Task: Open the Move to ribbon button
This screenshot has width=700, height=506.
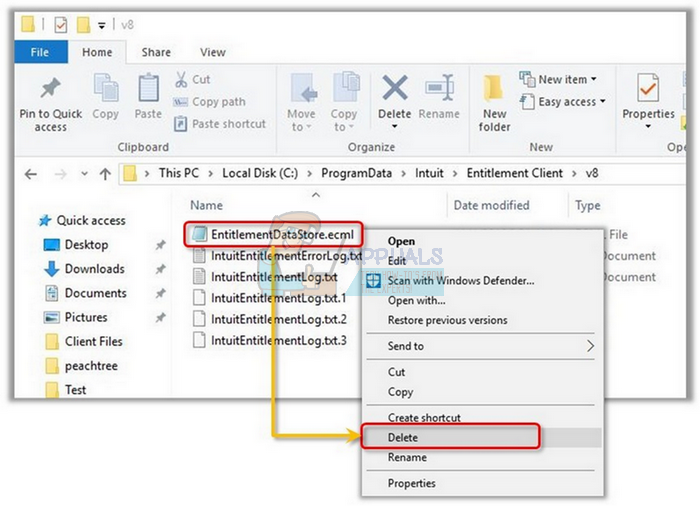Action: click(x=302, y=102)
